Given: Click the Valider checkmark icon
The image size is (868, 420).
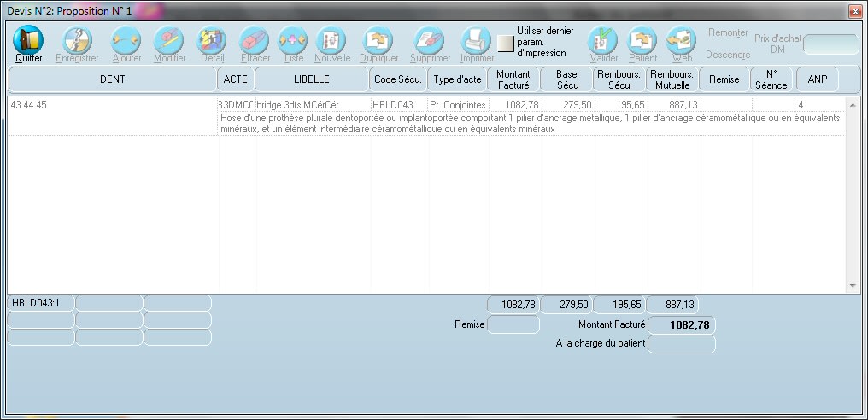Looking at the screenshot, I should pos(603,41).
